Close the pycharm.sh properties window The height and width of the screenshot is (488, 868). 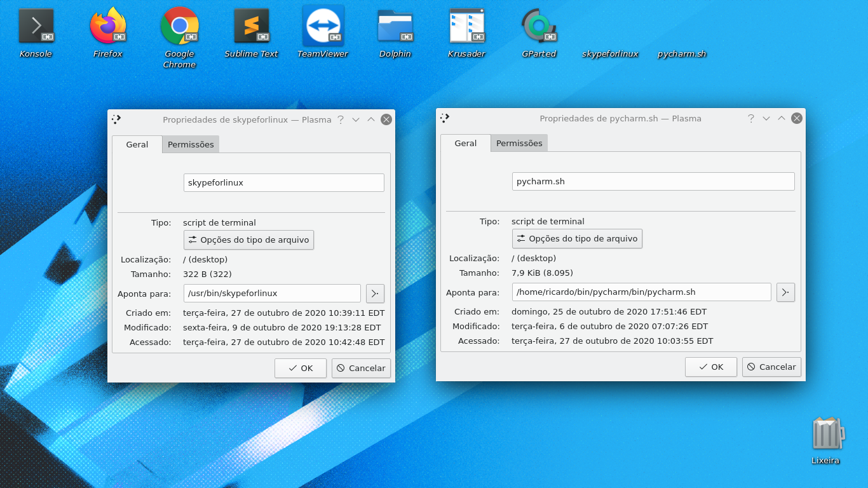click(797, 118)
